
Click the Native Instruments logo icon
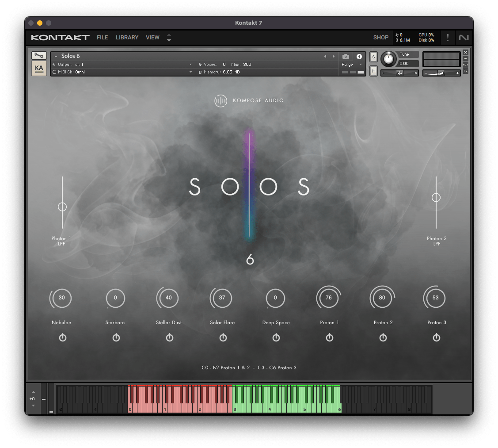pyautogui.click(x=464, y=38)
